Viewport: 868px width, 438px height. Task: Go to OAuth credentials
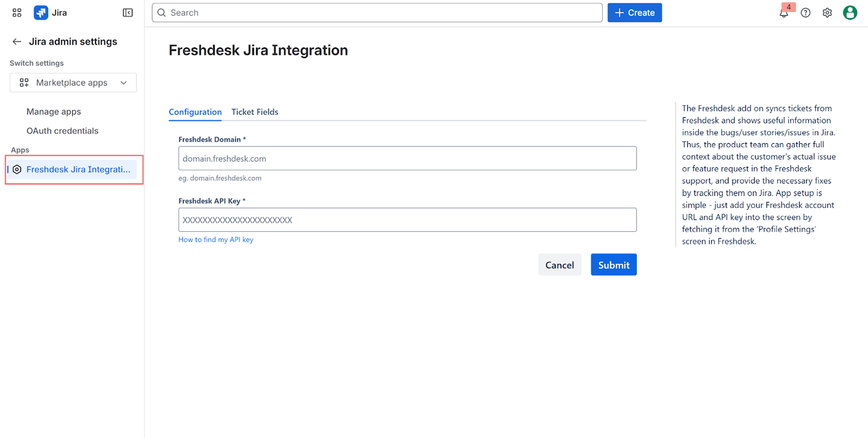point(62,131)
